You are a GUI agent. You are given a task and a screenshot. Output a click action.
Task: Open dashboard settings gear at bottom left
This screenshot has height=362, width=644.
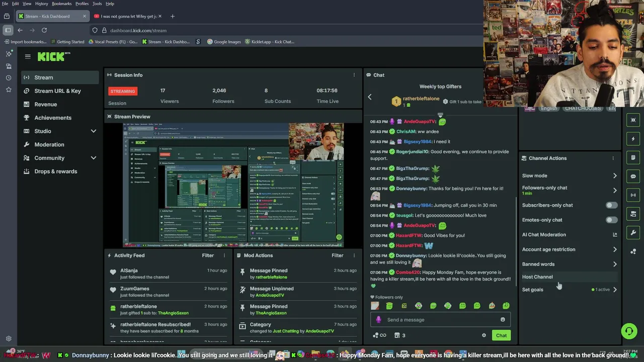pos(9,339)
